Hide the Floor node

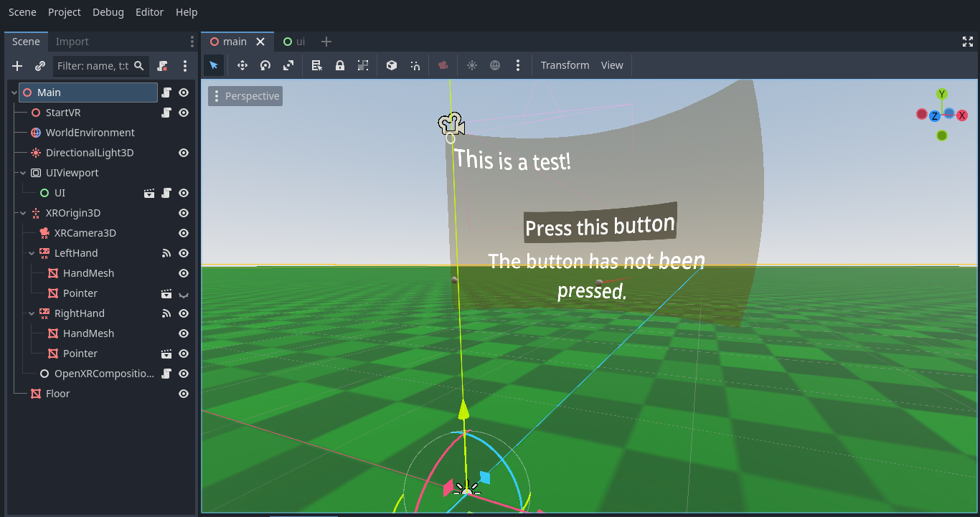pos(184,393)
